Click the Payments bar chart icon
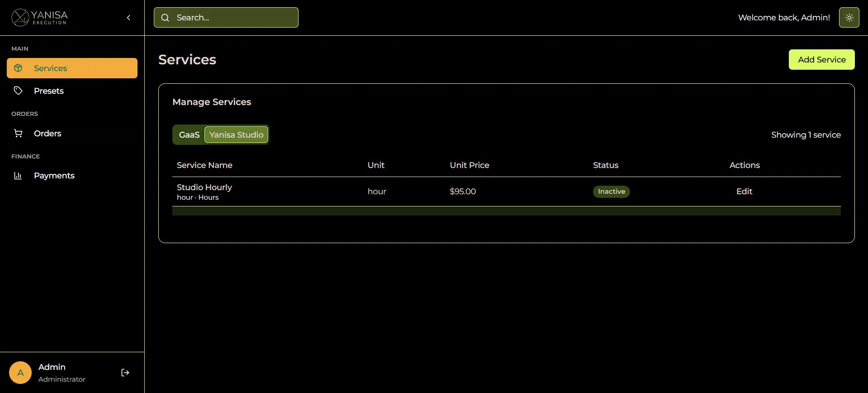The image size is (868, 393). (x=18, y=176)
